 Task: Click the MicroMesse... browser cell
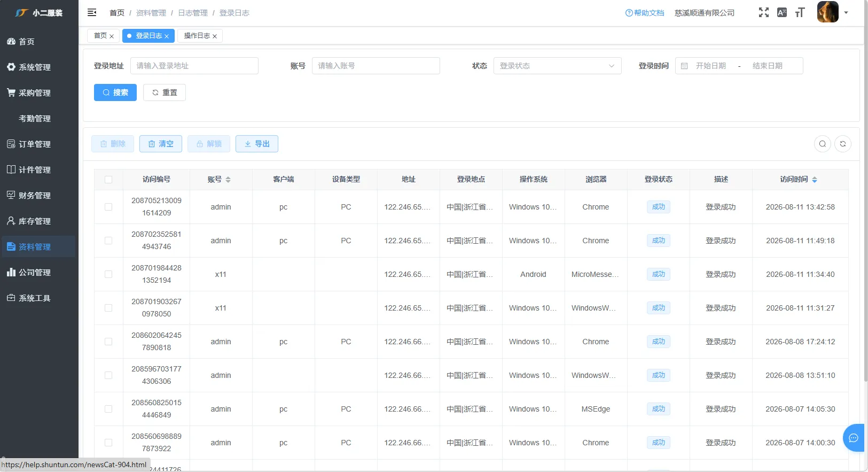[x=595, y=274]
